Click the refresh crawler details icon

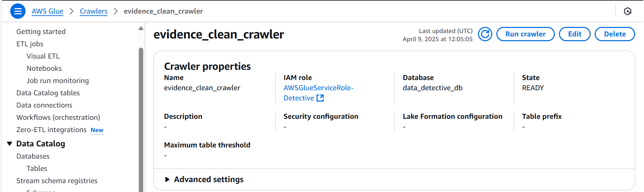click(485, 34)
